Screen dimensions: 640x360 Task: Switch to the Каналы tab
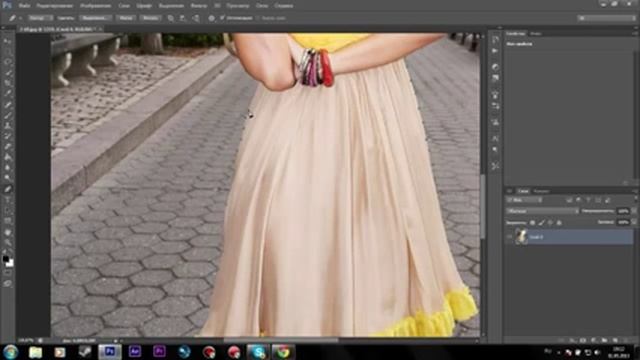(541, 191)
